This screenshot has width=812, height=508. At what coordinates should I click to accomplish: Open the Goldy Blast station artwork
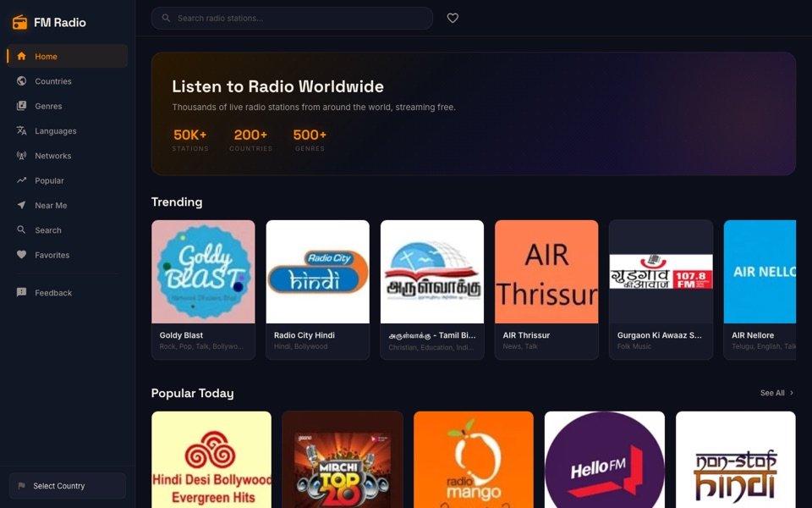[x=203, y=272]
